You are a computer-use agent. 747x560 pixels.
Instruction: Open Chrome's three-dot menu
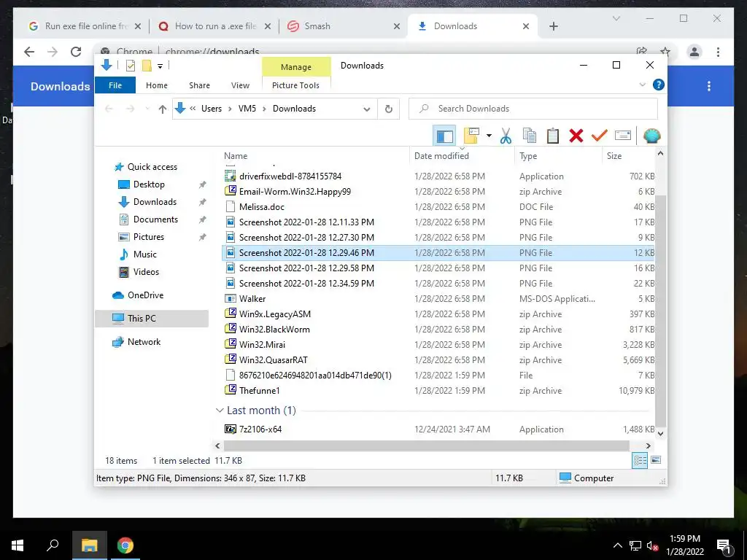tap(718, 52)
